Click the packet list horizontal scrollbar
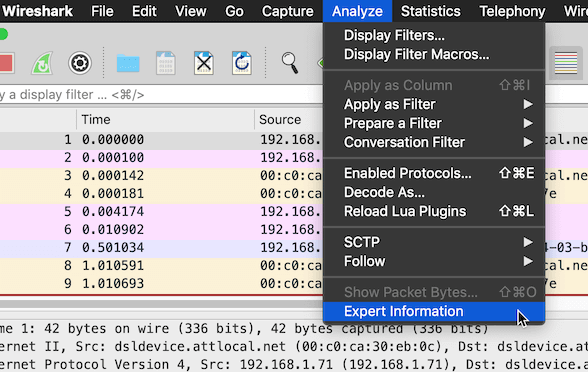The width and height of the screenshot is (588, 372). click(161, 304)
